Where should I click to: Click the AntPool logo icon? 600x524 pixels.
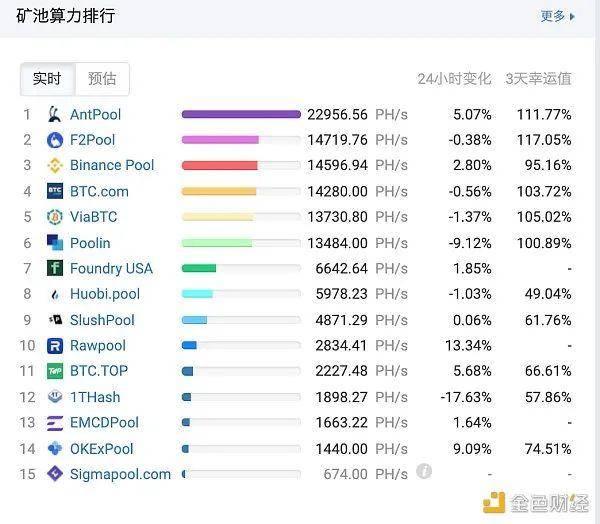[x=55, y=114]
